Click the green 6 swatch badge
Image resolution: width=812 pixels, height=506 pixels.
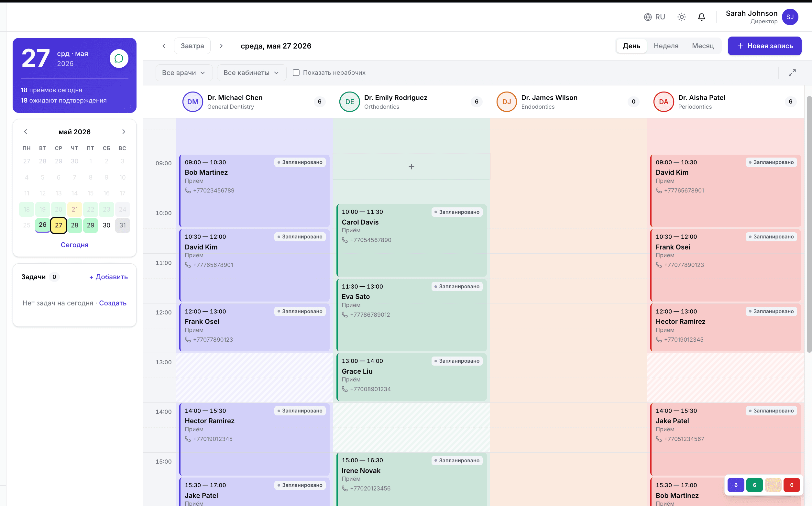[754, 485]
